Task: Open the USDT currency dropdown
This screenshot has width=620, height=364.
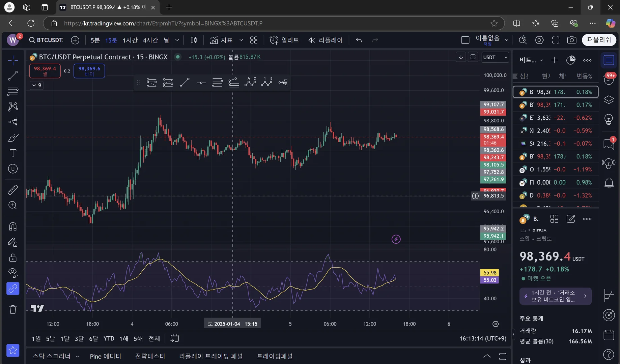Action: (495, 57)
